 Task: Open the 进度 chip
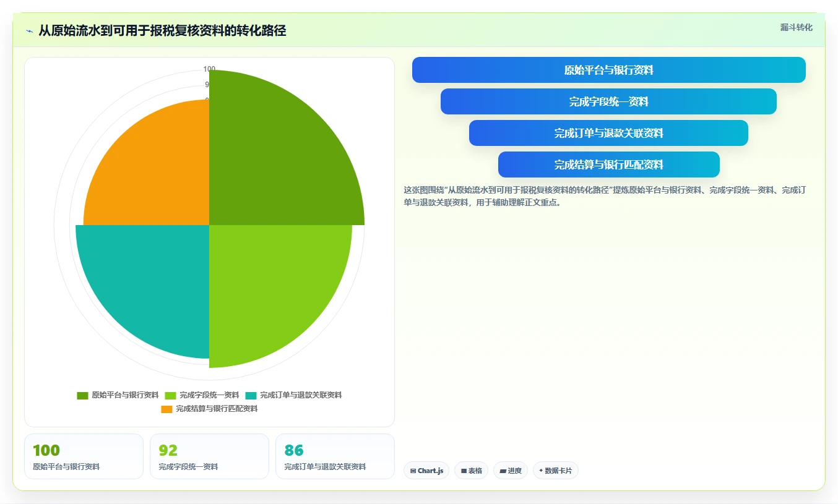511,471
